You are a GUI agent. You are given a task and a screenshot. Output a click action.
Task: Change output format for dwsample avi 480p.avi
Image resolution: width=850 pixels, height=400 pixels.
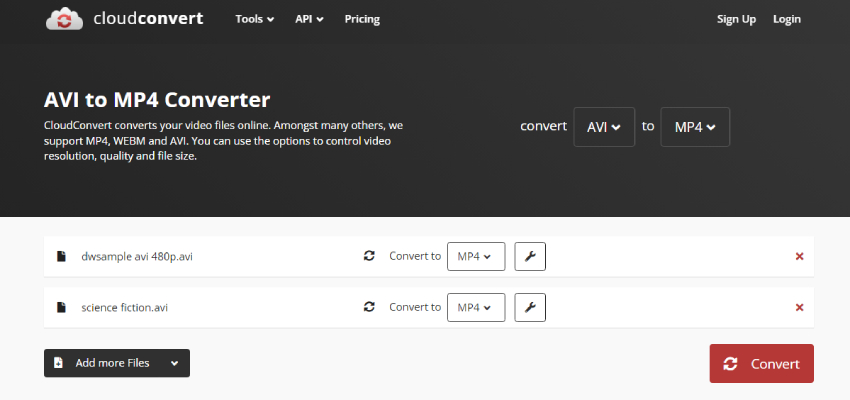(x=476, y=256)
